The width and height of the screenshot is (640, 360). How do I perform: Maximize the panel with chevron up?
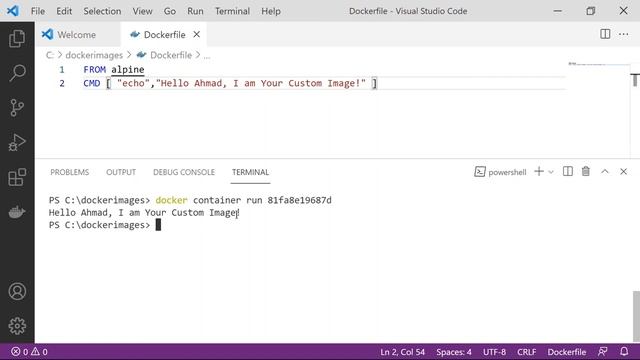tap(604, 171)
